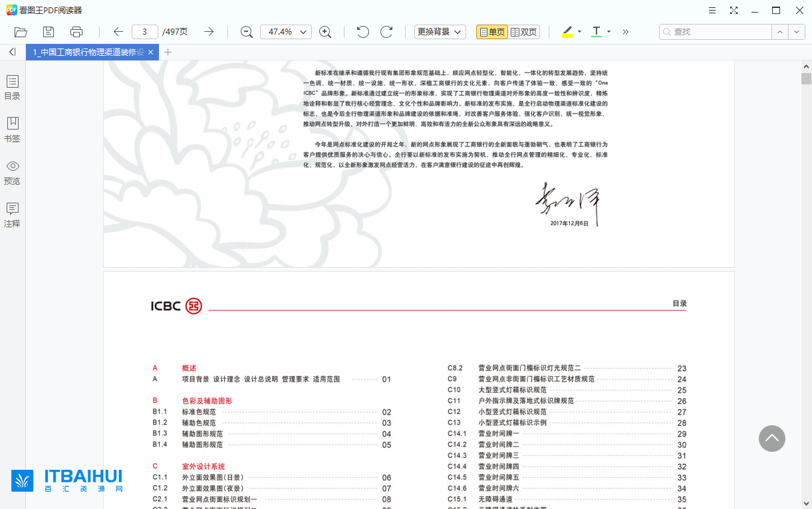
Task: Select the highlighter pen tool
Action: (567, 31)
